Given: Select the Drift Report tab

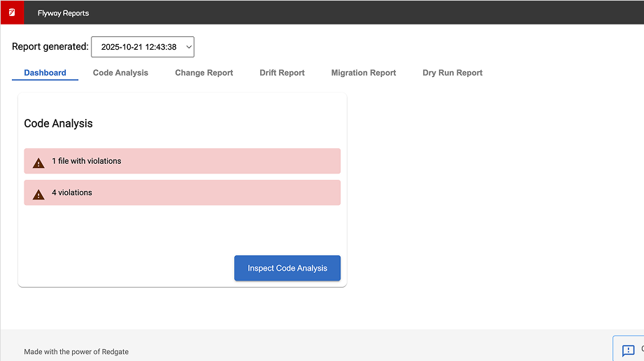Looking at the screenshot, I should coord(282,73).
